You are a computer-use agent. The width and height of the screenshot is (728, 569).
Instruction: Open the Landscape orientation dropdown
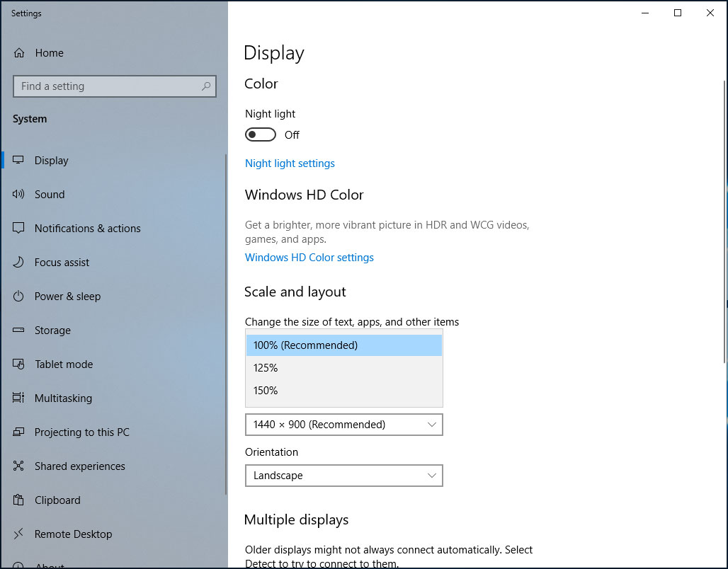pyautogui.click(x=344, y=476)
